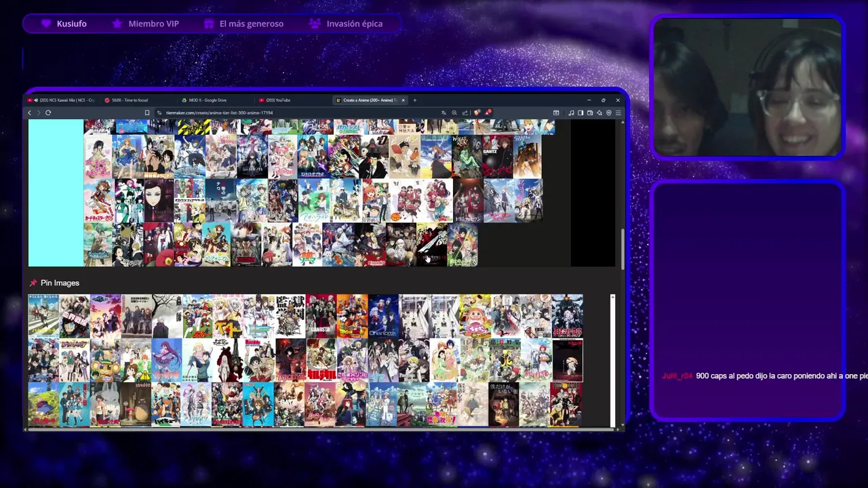This screenshot has height=488, width=868.
Task: Select the Prison School kanji poster
Action: coord(290,316)
